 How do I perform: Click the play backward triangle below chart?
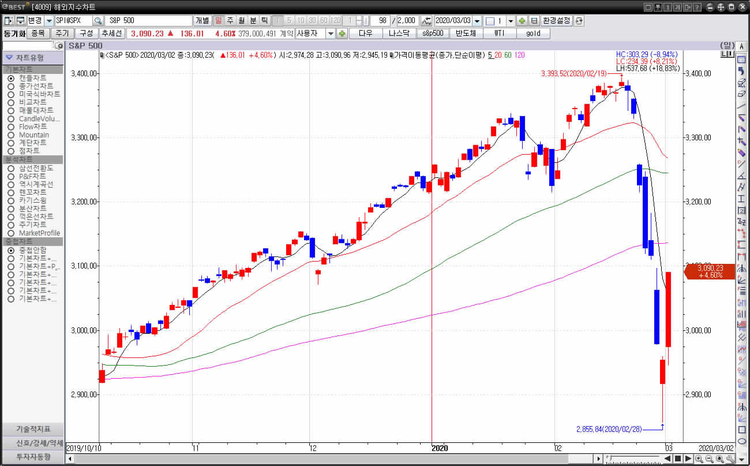(x=668, y=459)
